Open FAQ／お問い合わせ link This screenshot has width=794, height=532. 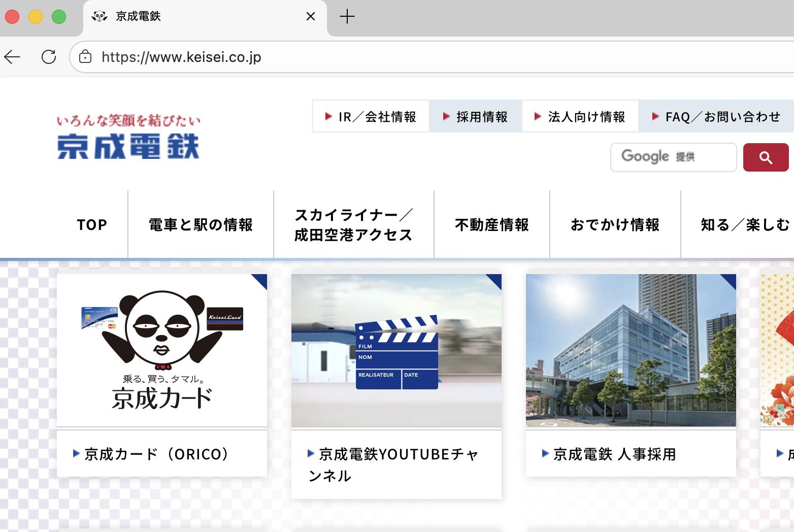point(716,117)
